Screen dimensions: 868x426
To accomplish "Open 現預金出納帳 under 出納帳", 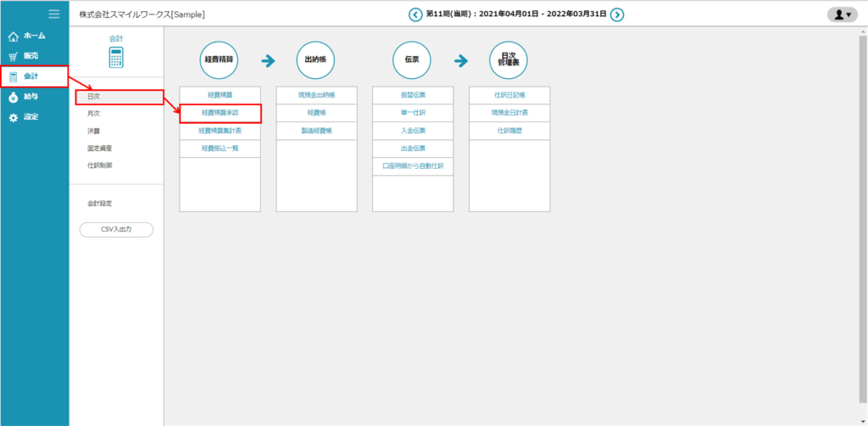I will [317, 95].
